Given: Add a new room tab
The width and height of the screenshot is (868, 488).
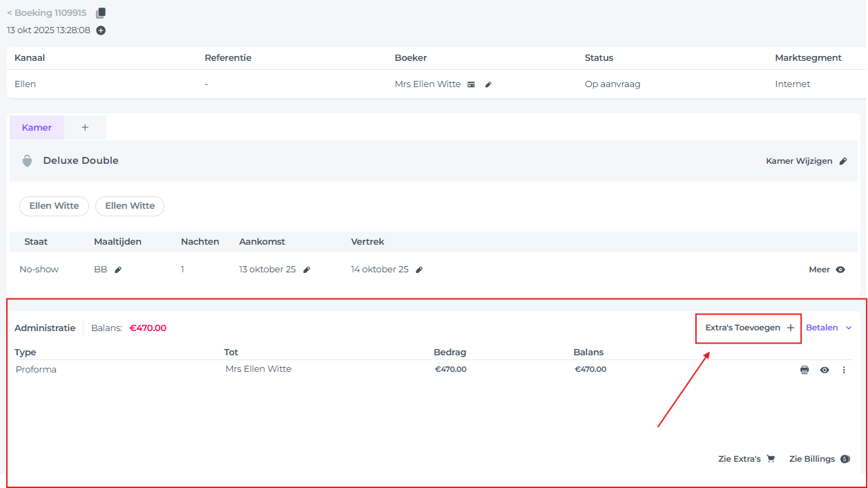Looking at the screenshot, I should tap(85, 128).
